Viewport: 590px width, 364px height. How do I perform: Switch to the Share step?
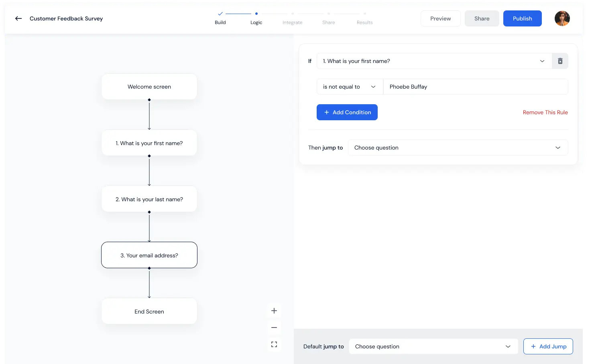pyautogui.click(x=328, y=22)
